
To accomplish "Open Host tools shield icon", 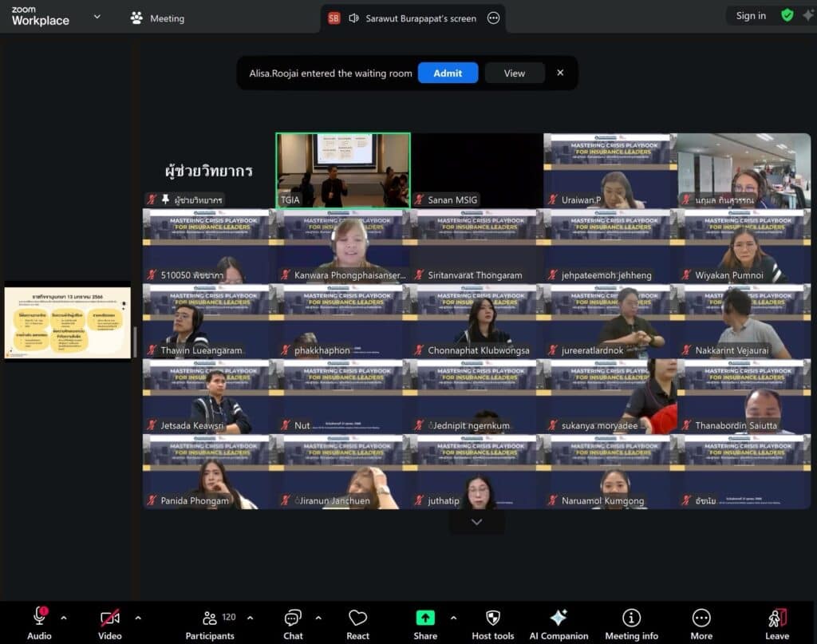I will 492,618.
